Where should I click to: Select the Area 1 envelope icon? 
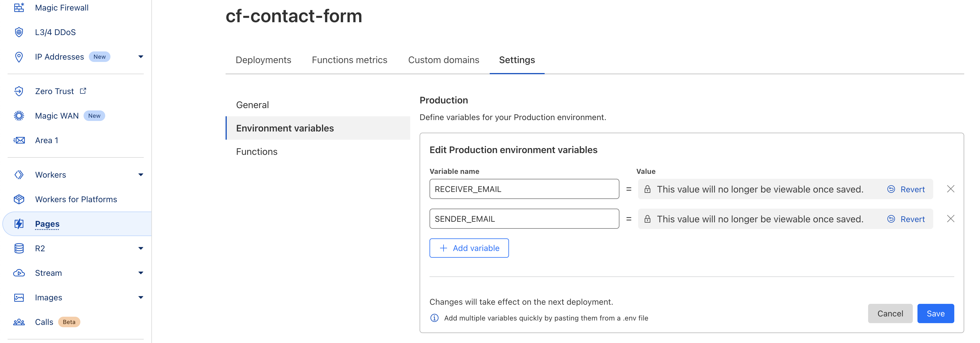[19, 140]
